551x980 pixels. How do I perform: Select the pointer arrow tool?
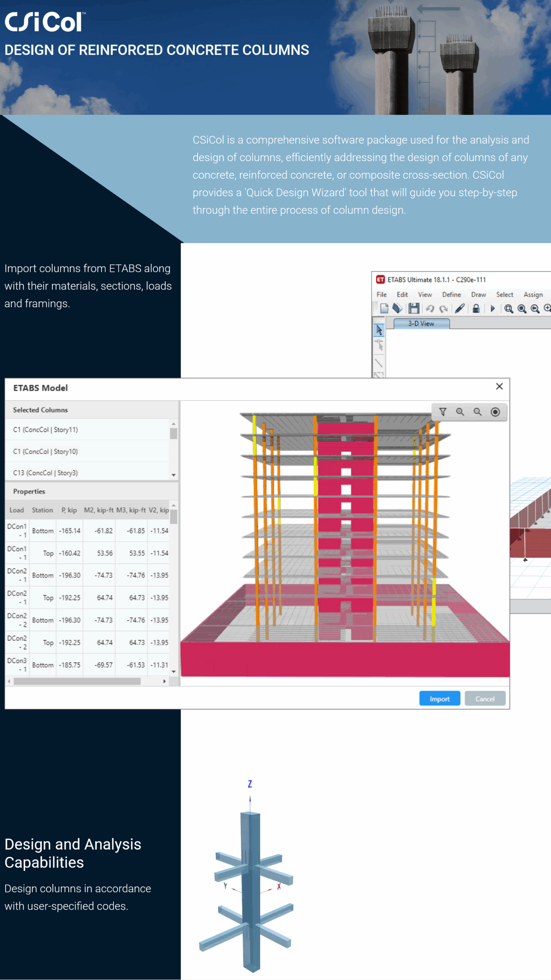[x=379, y=330]
